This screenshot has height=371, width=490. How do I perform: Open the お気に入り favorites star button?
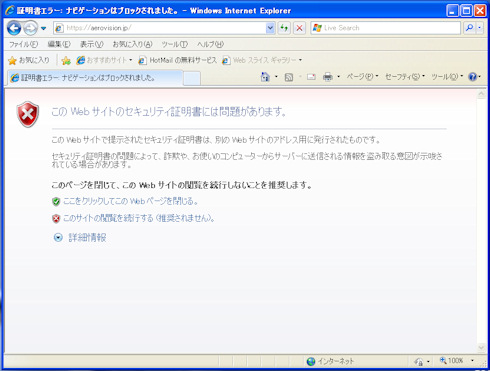[x=29, y=60]
